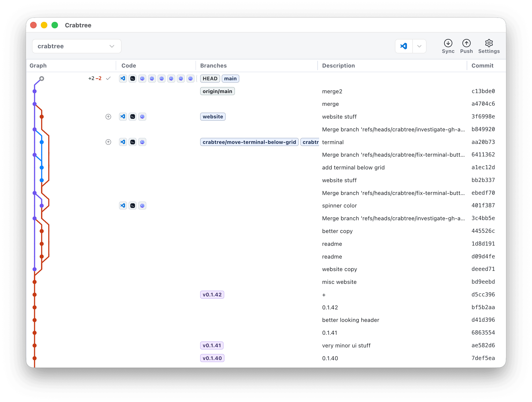Select 'add terminal below grid' description

pos(353,168)
